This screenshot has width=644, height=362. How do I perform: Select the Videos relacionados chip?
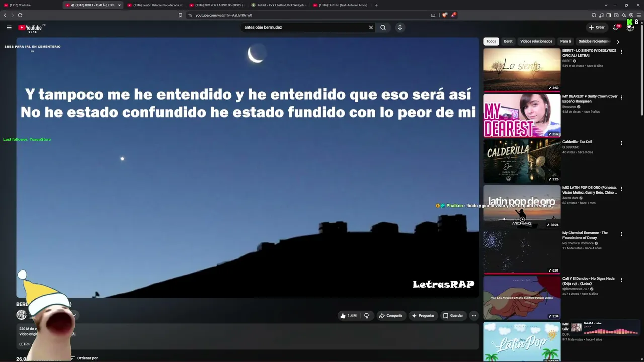pos(536,41)
